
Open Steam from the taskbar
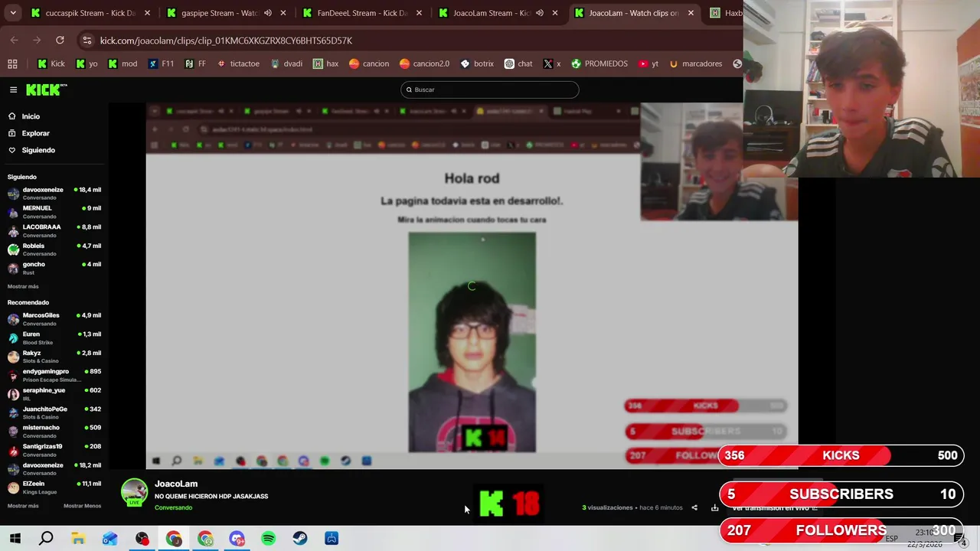[x=300, y=539]
